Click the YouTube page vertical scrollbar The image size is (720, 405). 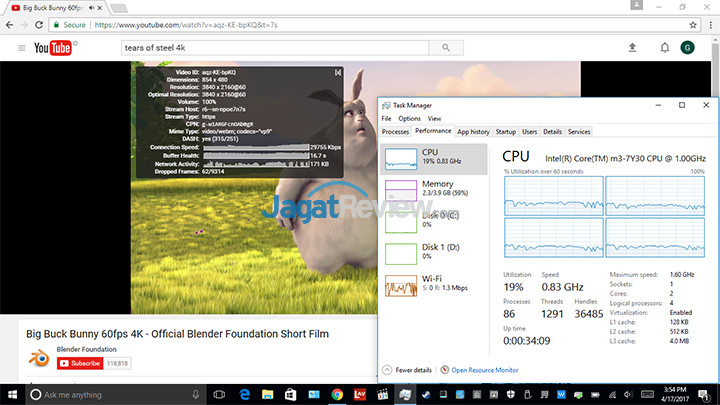[715, 207]
